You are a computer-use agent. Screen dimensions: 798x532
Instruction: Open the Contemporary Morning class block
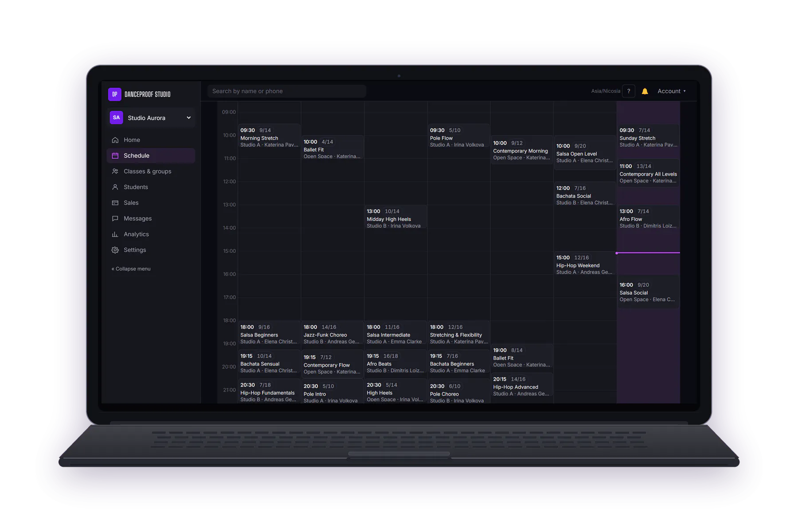[x=522, y=150]
